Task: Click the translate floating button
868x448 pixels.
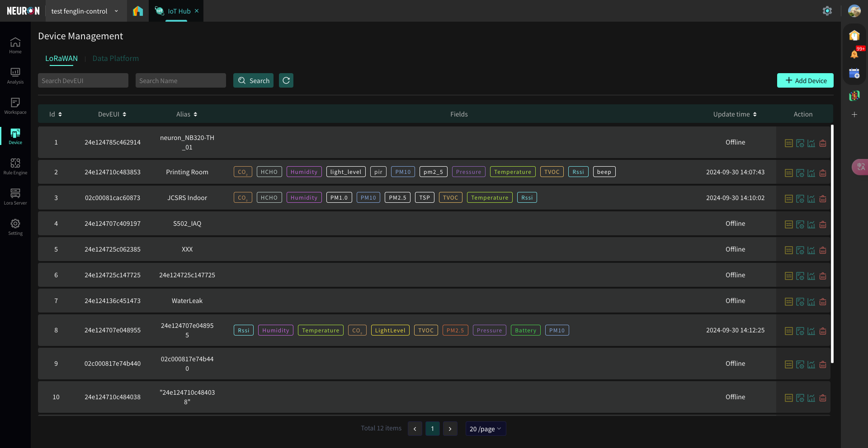Action: click(x=860, y=167)
